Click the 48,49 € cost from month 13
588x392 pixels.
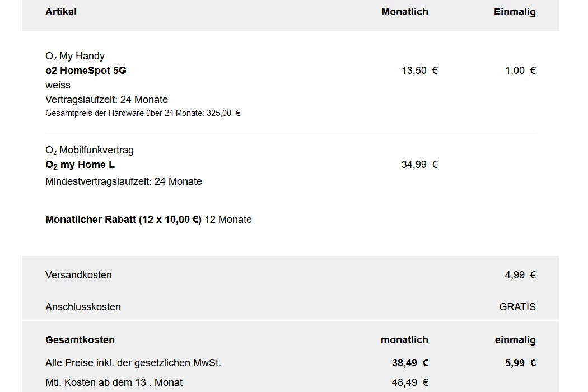(410, 382)
